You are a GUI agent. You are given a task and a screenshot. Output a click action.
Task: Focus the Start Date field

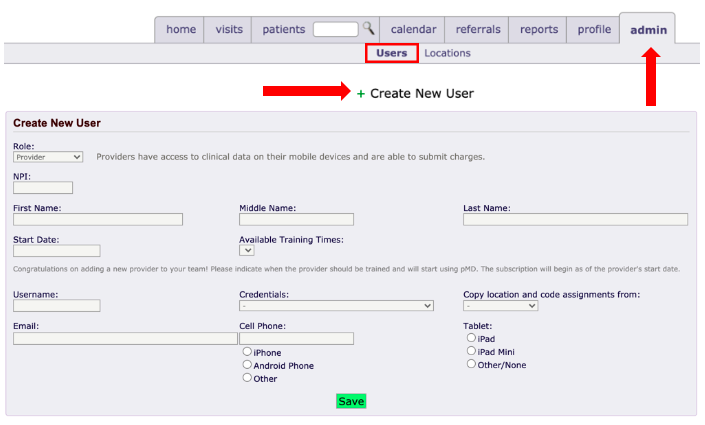[x=57, y=251]
